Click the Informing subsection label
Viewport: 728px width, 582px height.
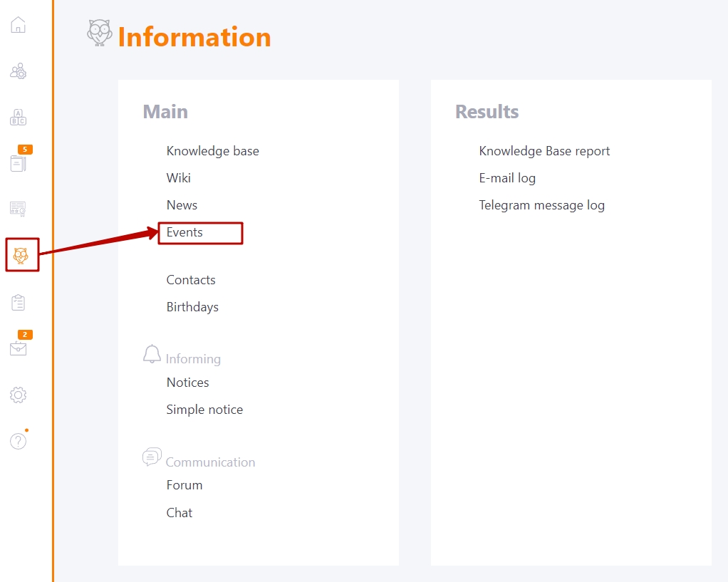tap(193, 359)
